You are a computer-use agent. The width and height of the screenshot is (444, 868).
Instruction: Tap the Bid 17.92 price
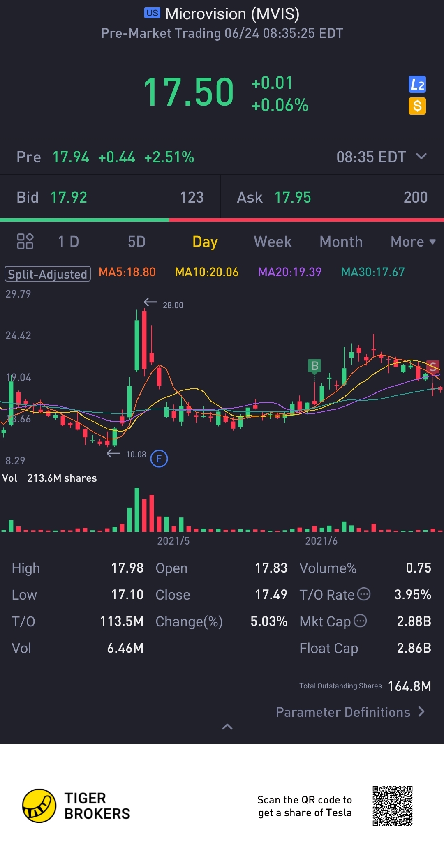click(69, 197)
